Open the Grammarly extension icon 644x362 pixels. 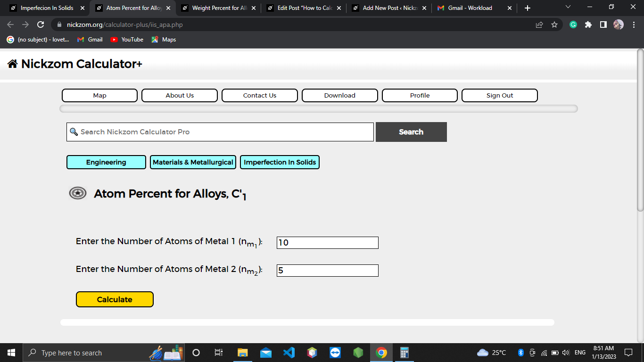coord(573,25)
